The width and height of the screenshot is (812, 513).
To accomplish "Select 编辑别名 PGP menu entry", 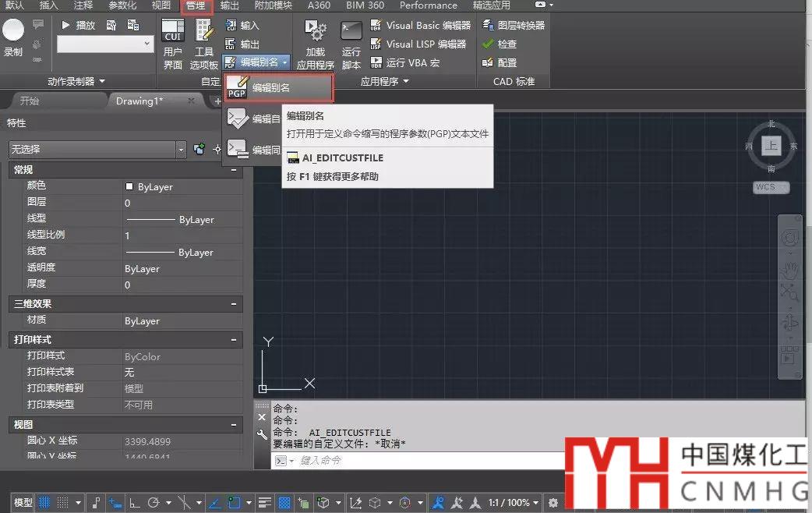I will pyautogui.click(x=278, y=88).
